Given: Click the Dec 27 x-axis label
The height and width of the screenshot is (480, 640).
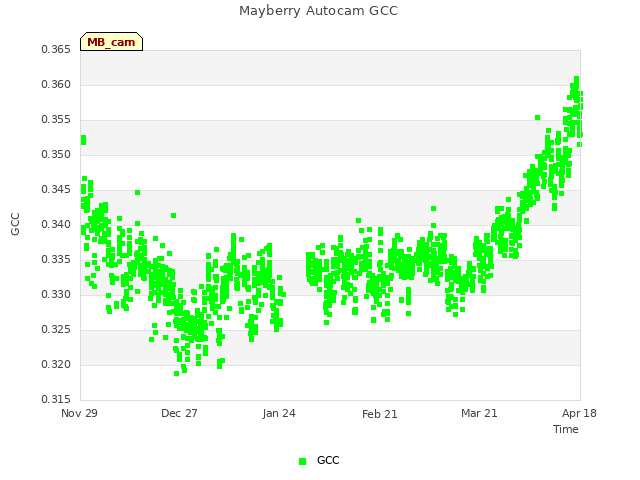Looking at the screenshot, I should (179, 413).
